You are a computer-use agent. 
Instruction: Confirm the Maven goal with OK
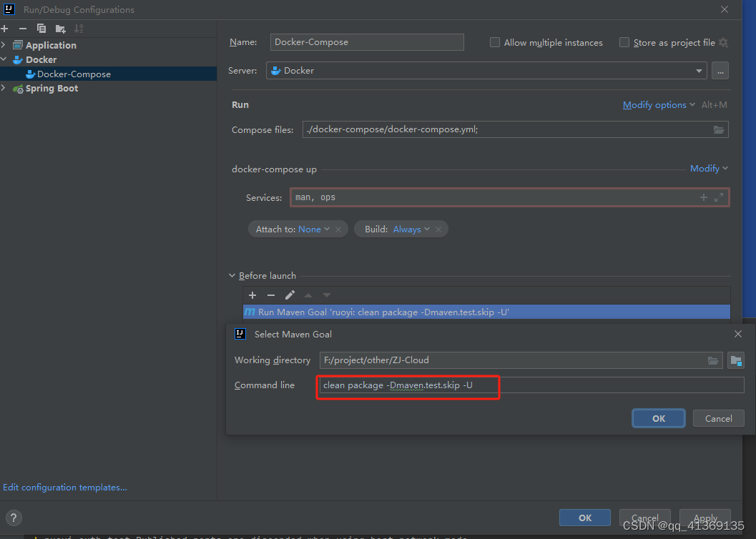pyautogui.click(x=658, y=418)
